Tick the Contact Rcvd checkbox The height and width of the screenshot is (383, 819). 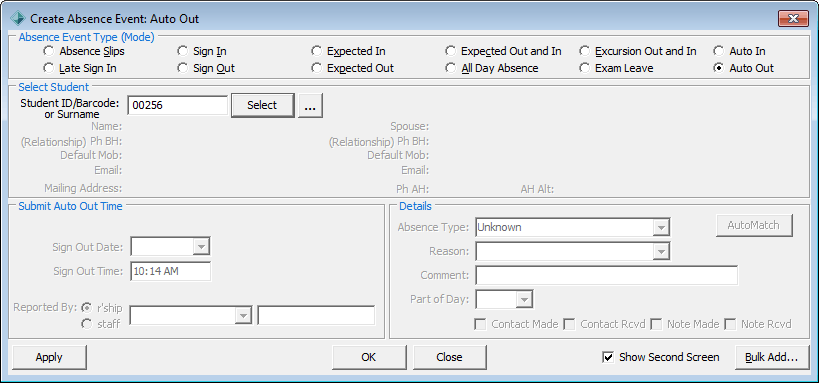(x=569, y=324)
